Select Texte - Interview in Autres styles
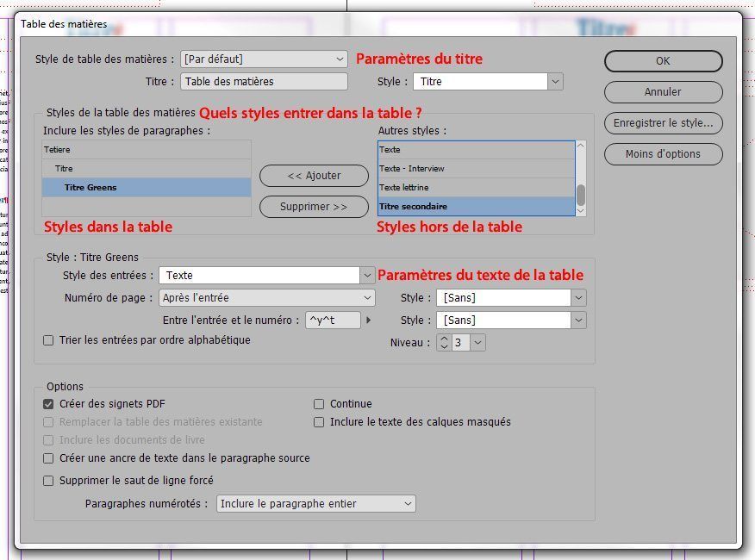This screenshot has width=755, height=560. coord(477,169)
